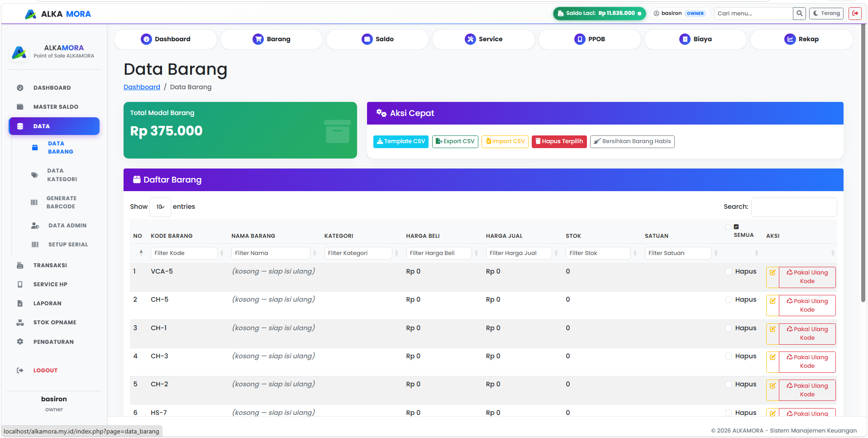This screenshot has height=438, width=868.
Task: Open Master Saldo in sidebar
Action: [56, 106]
